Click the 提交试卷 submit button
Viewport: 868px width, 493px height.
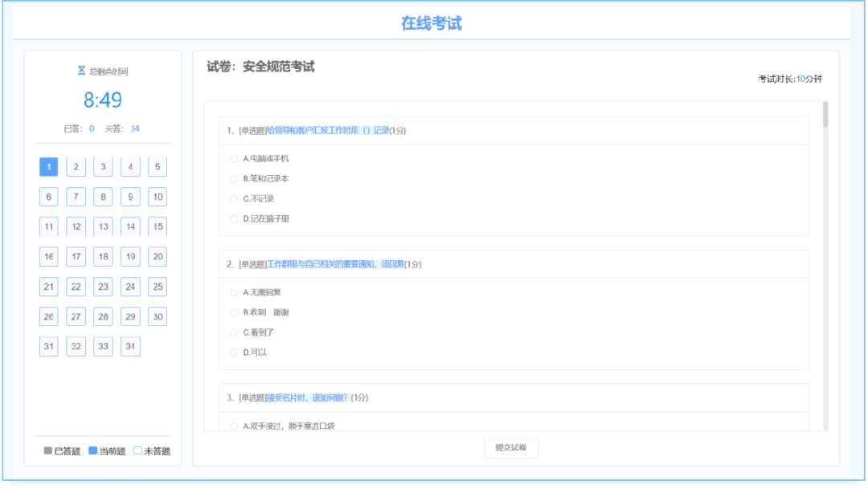511,447
